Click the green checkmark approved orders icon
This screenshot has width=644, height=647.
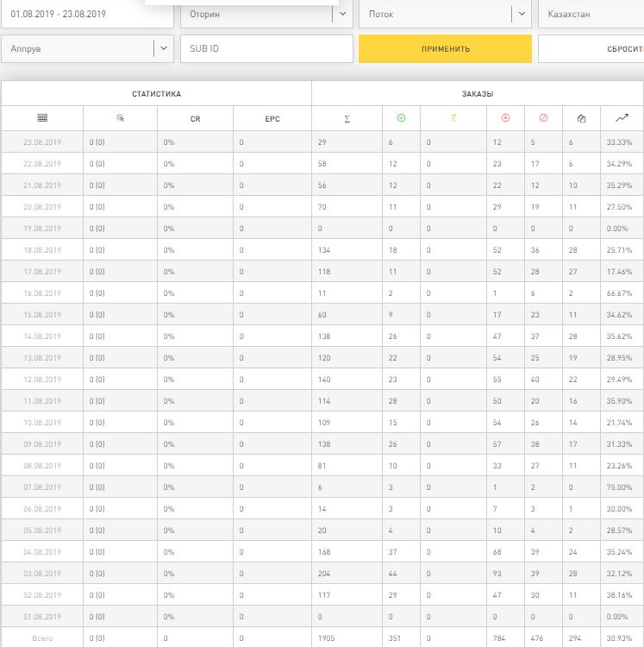click(x=401, y=118)
